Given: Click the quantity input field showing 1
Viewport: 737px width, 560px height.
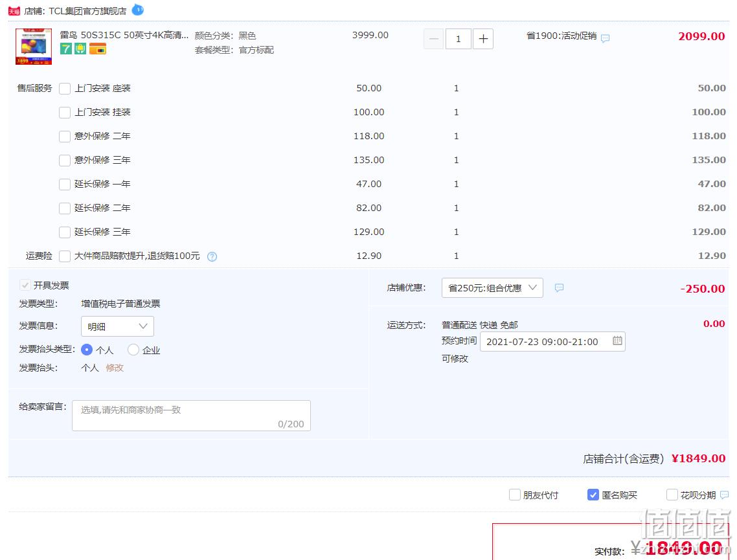Looking at the screenshot, I should coord(459,39).
